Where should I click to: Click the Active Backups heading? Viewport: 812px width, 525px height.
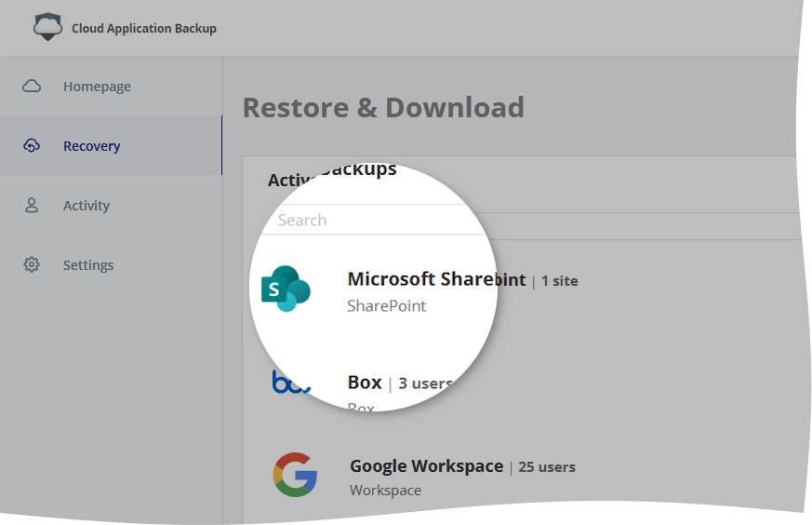coord(332,175)
